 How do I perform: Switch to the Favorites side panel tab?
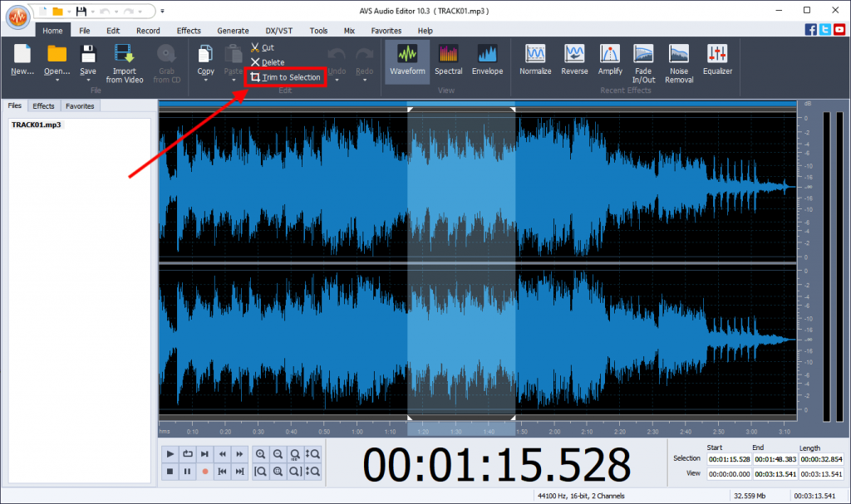80,106
